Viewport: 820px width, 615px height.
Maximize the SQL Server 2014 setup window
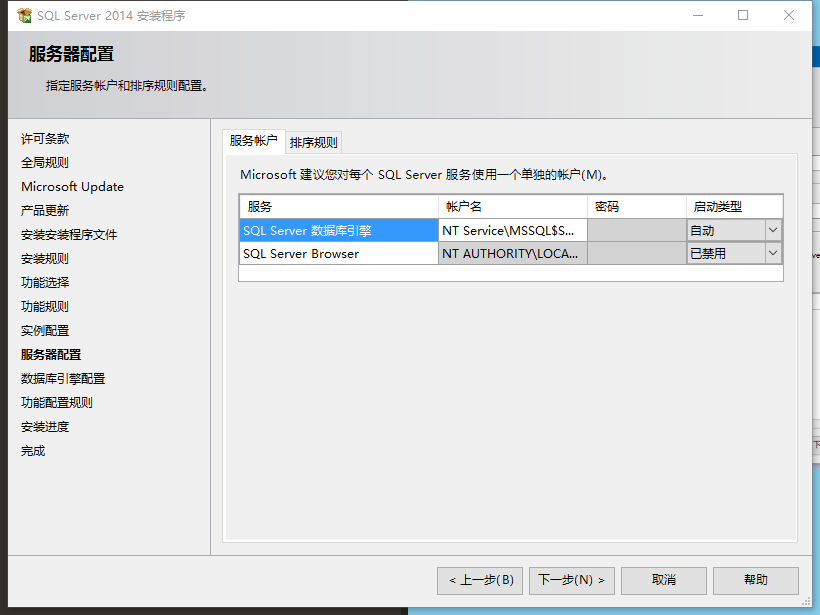click(x=743, y=15)
